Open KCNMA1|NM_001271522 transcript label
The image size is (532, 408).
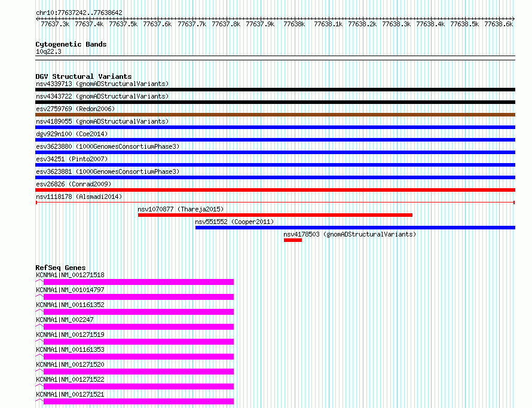point(70,379)
